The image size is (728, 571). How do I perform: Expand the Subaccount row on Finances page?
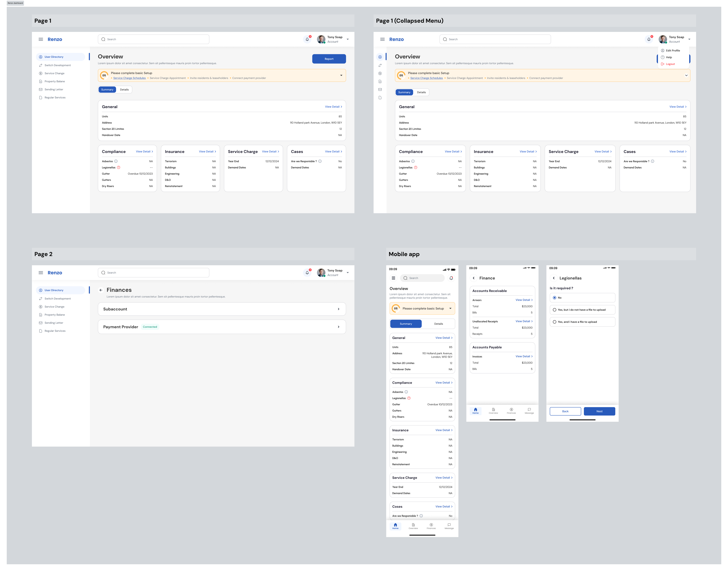tap(338, 309)
